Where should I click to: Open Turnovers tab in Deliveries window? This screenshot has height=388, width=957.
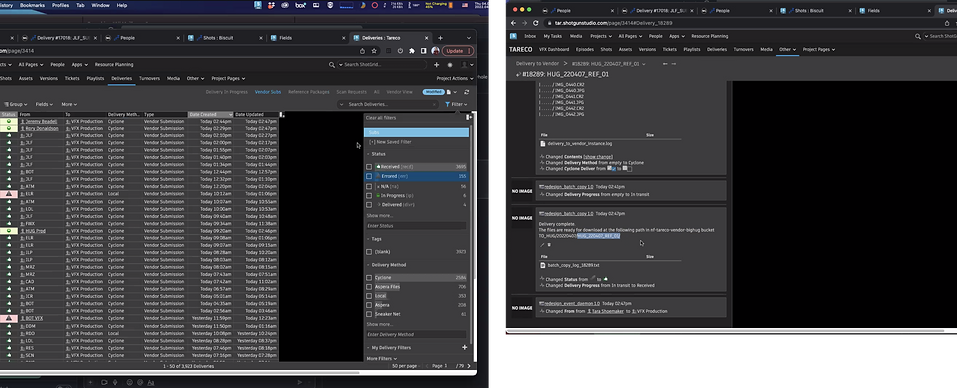click(x=149, y=78)
